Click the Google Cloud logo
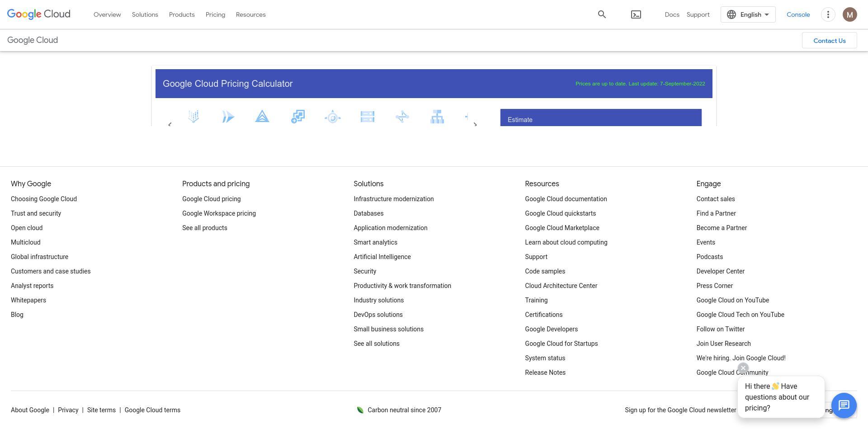 click(38, 14)
